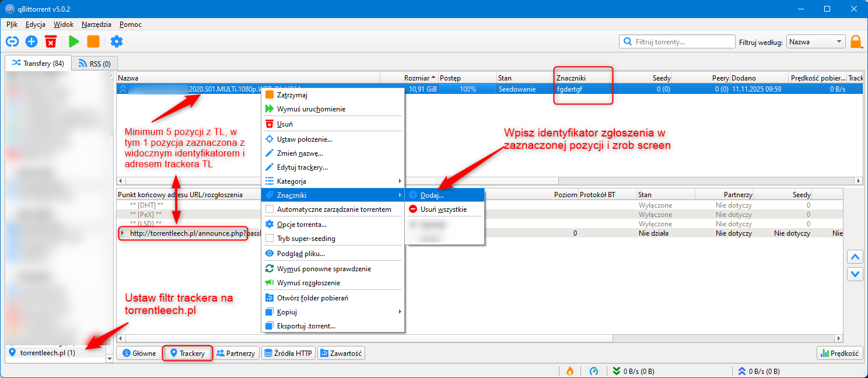Screen dimensions: 868x378
Task: Choose Eksportuj .torrent entry
Action: click(332, 325)
